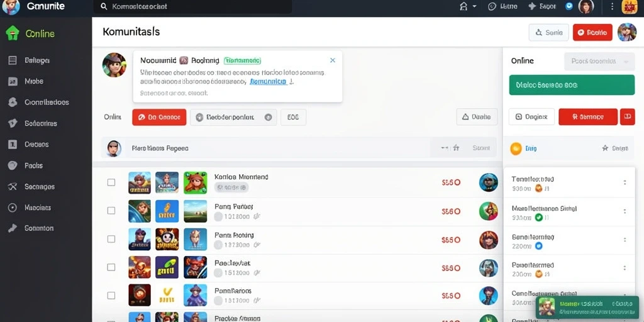
Task: Click the star icon next to Ssemt
Action: point(456,148)
